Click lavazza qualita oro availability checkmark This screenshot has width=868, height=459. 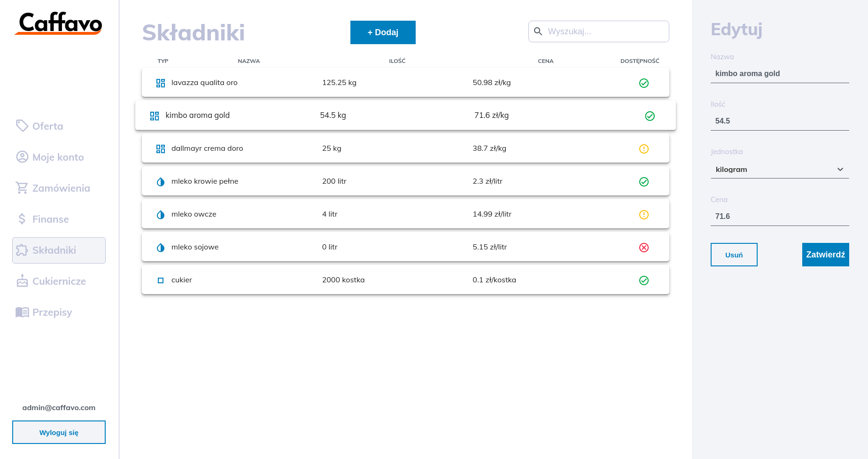coord(644,83)
